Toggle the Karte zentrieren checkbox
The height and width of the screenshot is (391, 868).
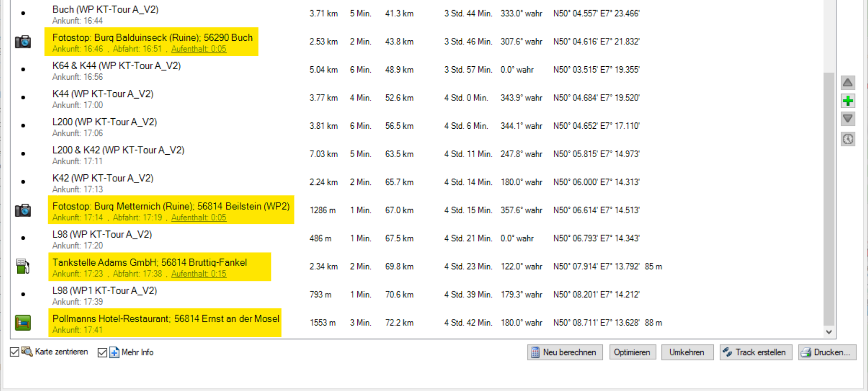pos(14,352)
